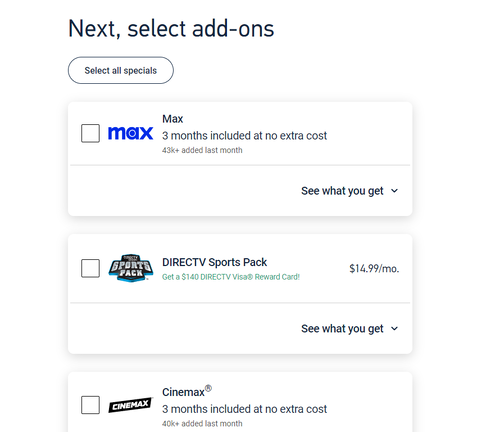The height and width of the screenshot is (432, 486).
Task: Click the DIRECTV Sports Pack title text
Action: [214, 262]
